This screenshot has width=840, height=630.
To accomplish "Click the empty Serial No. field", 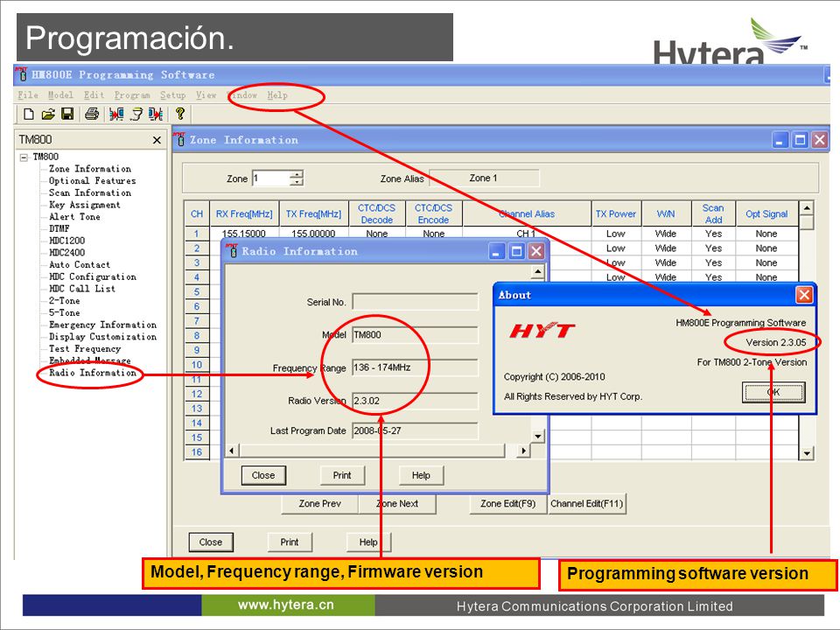I will (415, 302).
